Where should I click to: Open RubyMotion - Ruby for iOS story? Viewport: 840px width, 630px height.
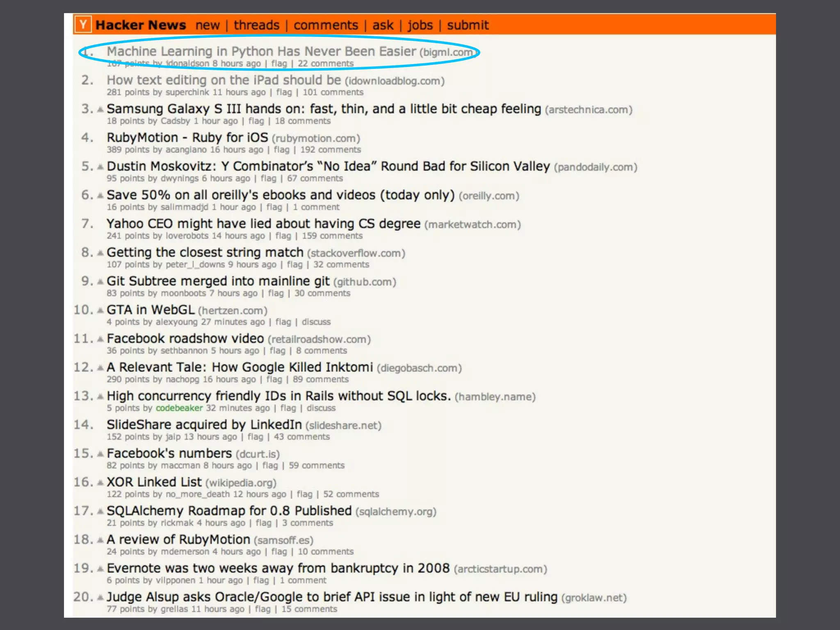click(x=187, y=137)
